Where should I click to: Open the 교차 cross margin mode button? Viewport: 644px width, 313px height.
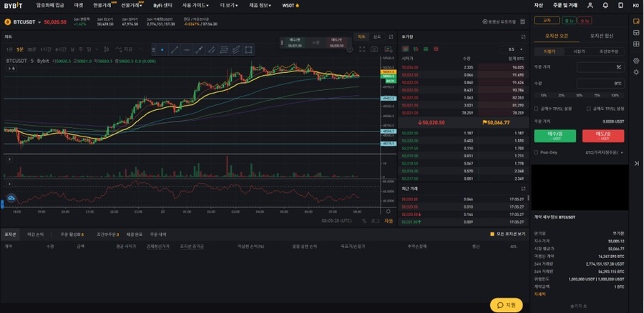coord(547,20)
